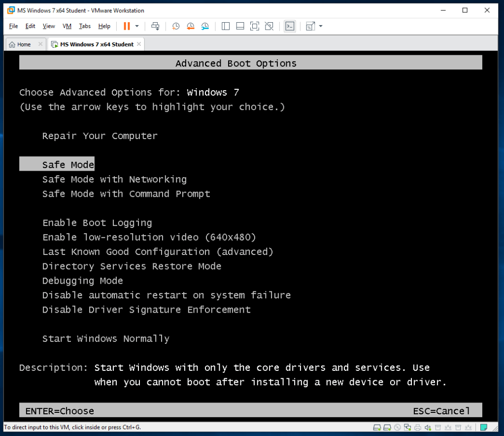Open the power options dropdown arrow beside pause
Image resolution: width=504 pixels, height=436 pixels.
[137, 26]
